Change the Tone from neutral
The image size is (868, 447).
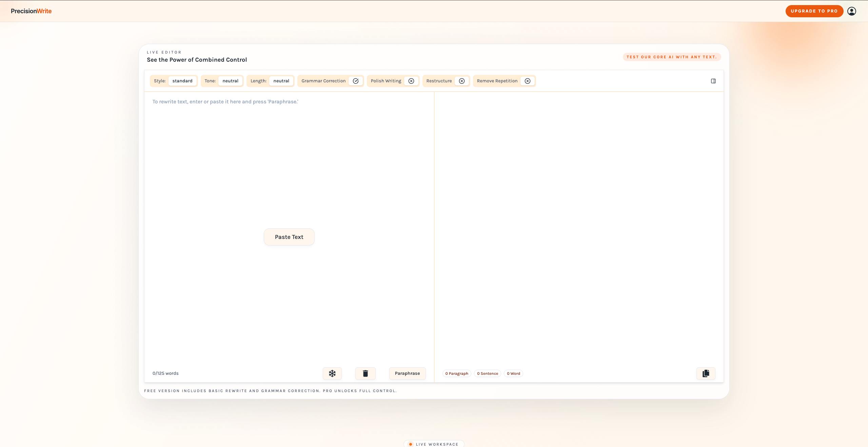coord(230,81)
